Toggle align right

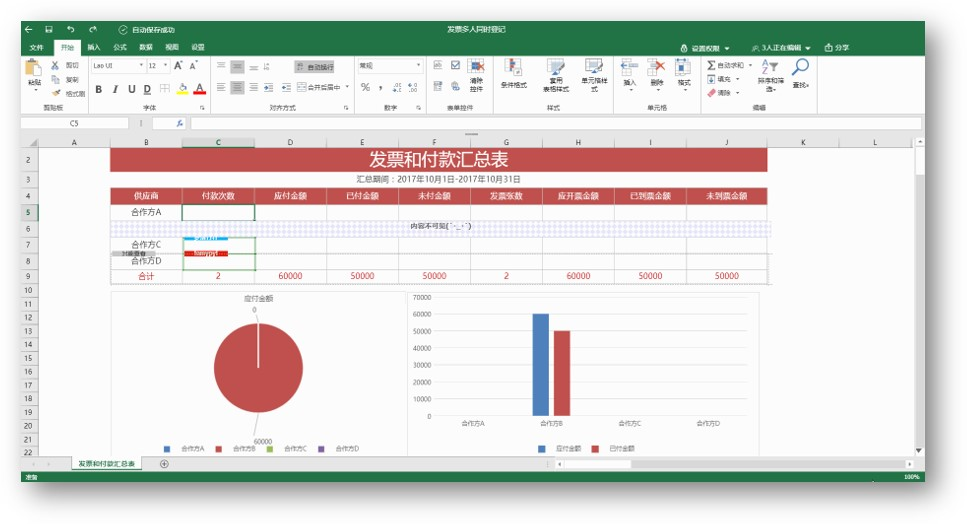tap(253, 88)
